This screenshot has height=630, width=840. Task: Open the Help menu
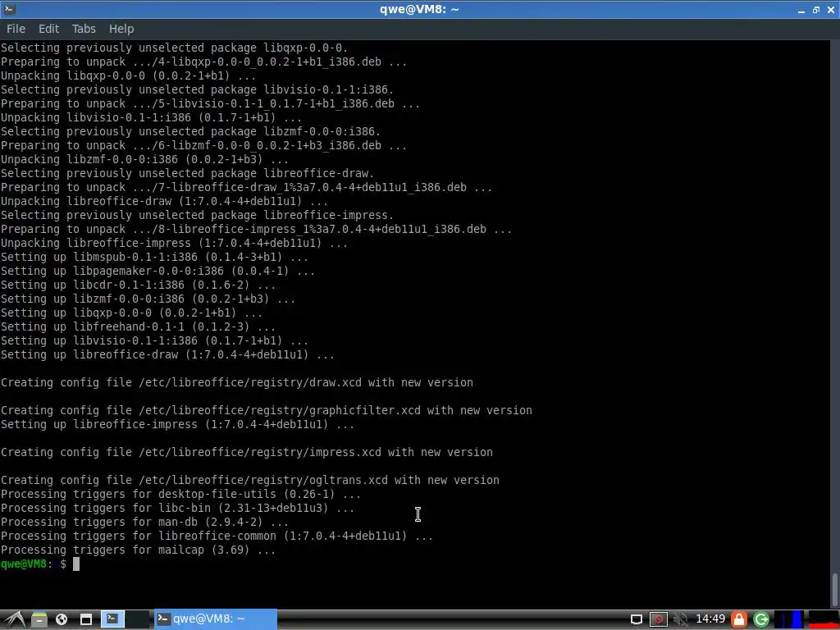click(121, 29)
